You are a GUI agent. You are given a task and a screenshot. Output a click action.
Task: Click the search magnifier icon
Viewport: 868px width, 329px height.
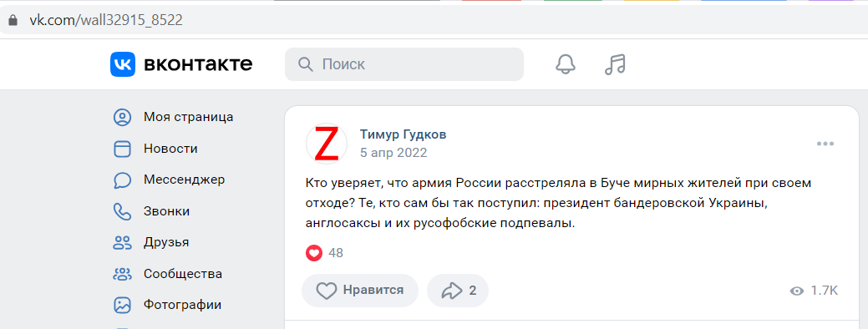[x=306, y=64]
